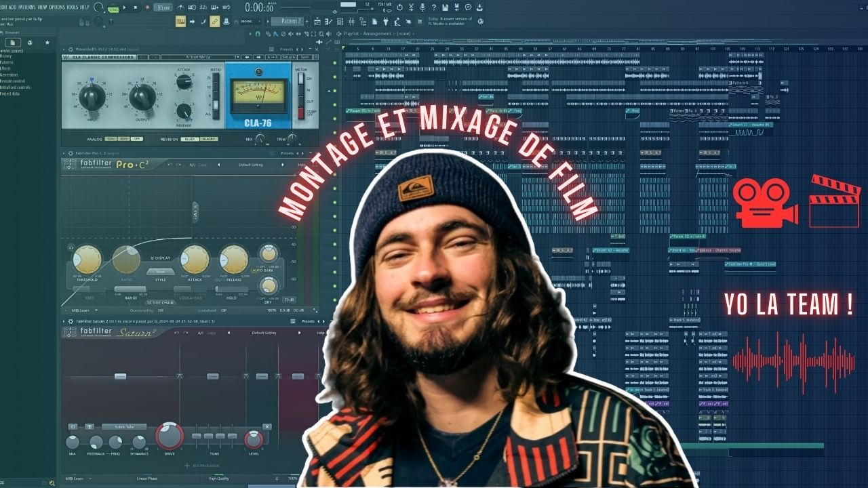Click the Pro-C 2 headphones audition icon
The width and height of the screenshot is (868, 488).
coord(71,247)
